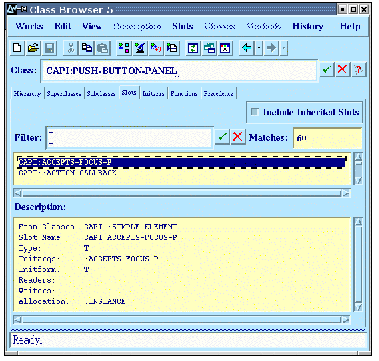Image resolution: width=379 pixels, height=361 pixels.
Task: Clear filter with red X button
Action: [x=238, y=137]
